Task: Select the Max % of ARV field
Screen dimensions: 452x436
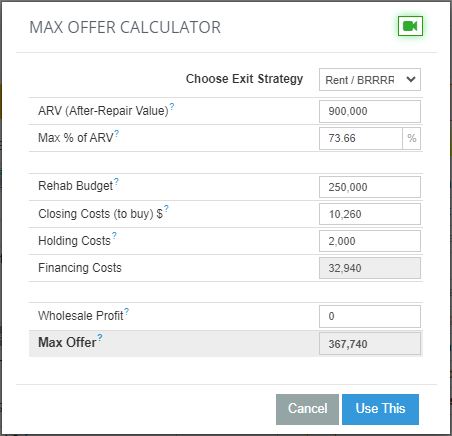Action: (x=361, y=138)
